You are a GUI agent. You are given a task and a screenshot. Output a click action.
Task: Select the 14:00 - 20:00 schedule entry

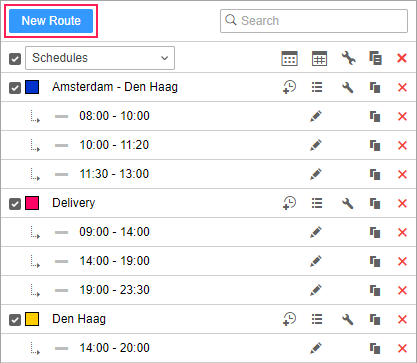click(114, 348)
